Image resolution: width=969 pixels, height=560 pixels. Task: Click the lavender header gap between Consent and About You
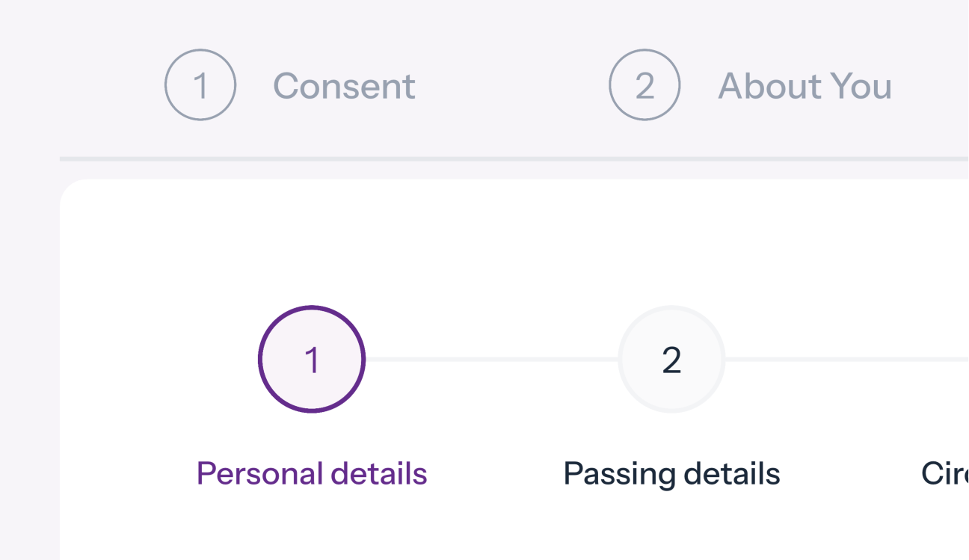(512, 86)
